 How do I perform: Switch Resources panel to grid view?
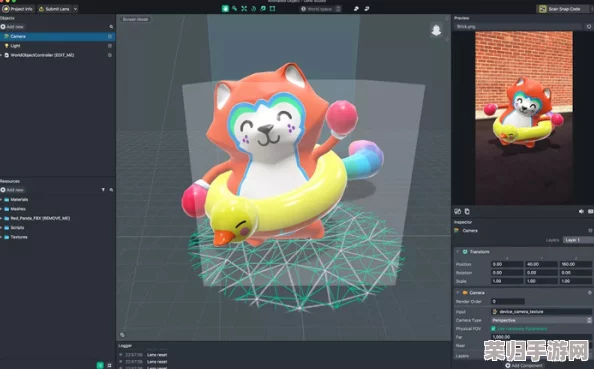click(109, 365)
